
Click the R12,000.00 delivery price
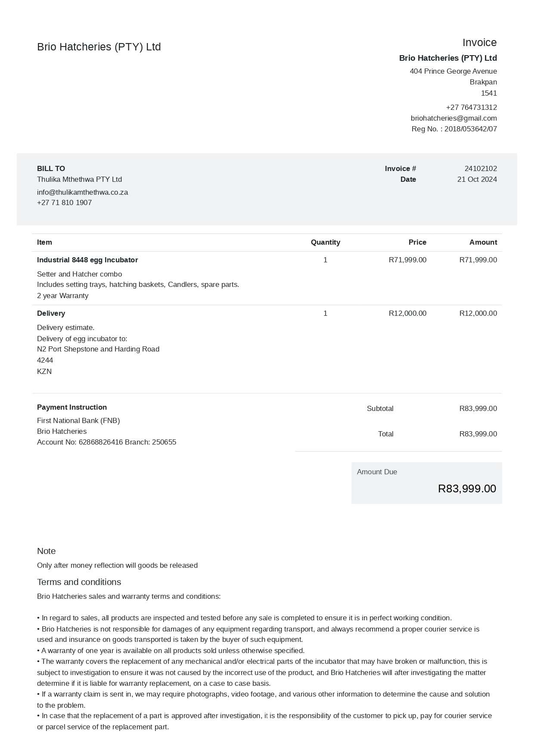[x=407, y=313]
